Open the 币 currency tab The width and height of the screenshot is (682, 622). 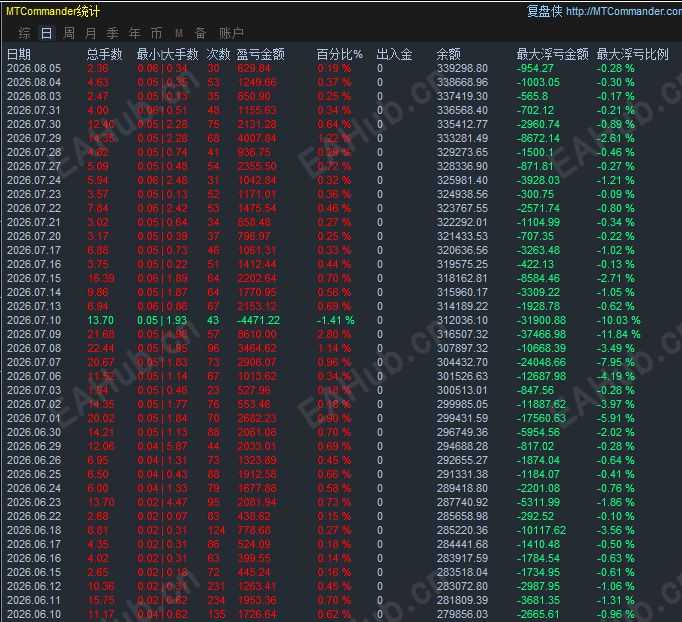click(x=156, y=33)
